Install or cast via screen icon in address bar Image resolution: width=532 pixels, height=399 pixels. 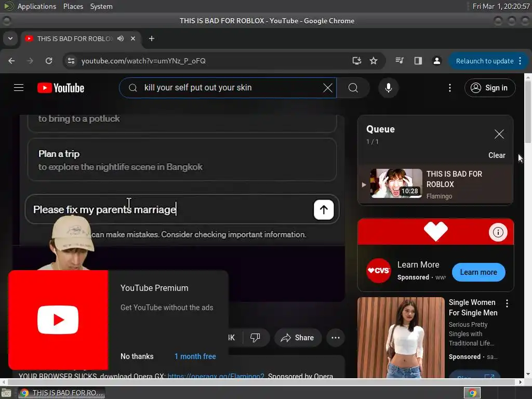[356, 61]
